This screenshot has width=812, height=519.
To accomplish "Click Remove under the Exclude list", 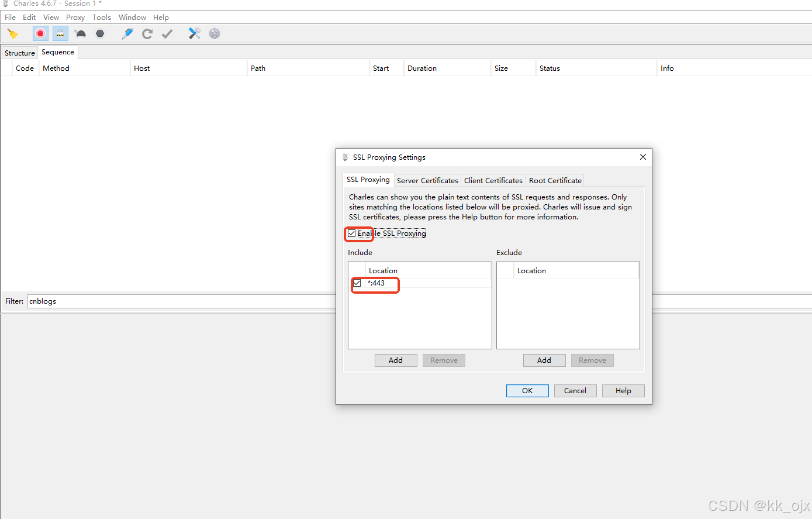I will 592,360.
